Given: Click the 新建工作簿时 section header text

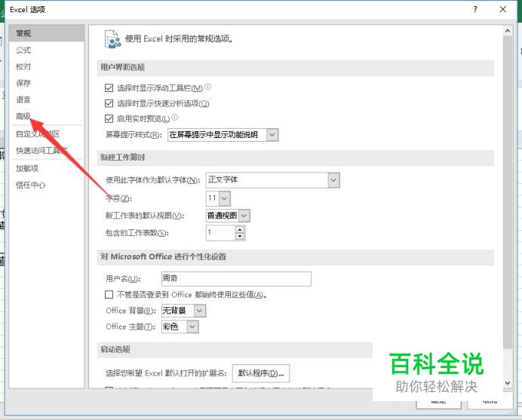Looking at the screenshot, I should pyautogui.click(x=122, y=158).
